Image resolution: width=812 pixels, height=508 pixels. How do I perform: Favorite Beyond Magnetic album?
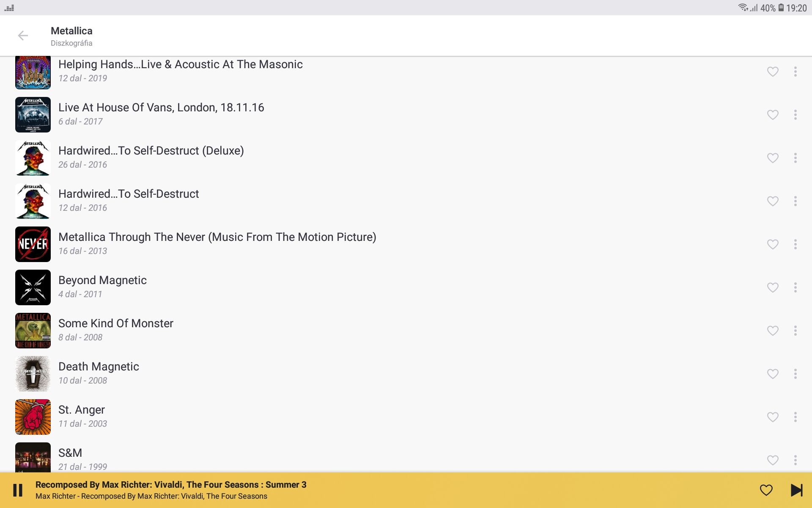pyautogui.click(x=773, y=287)
